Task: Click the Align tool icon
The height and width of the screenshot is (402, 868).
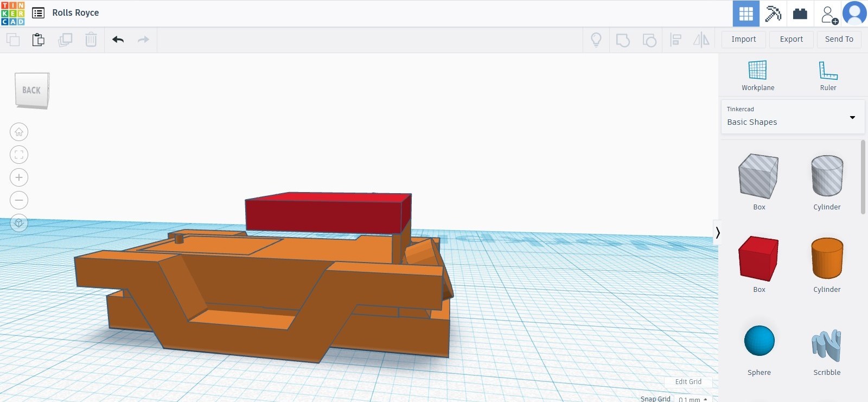Action: tap(675, 40)
